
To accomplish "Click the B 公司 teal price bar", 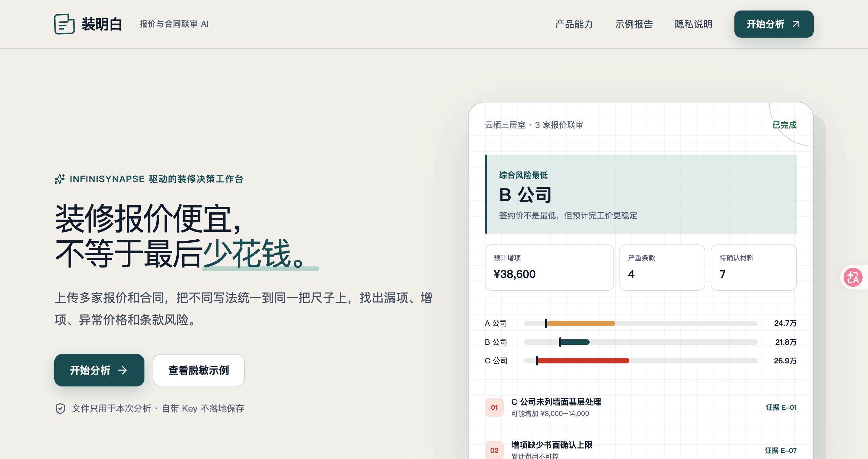I will [x=575, y=342].
